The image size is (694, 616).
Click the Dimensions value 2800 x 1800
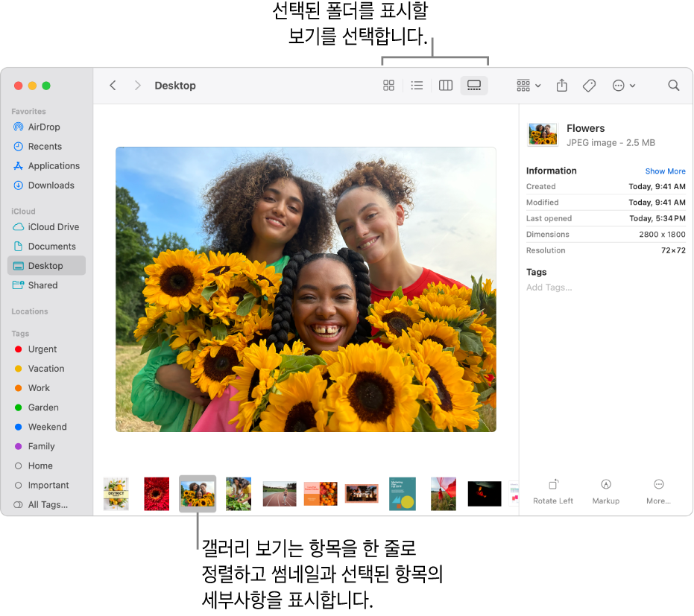(x=662, y=235)
